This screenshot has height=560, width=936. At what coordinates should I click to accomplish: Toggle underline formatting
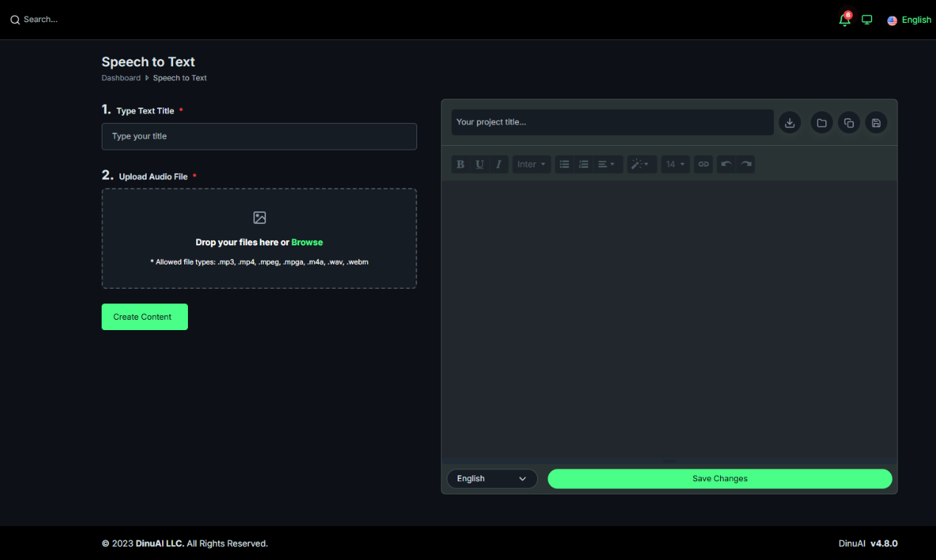479,164
